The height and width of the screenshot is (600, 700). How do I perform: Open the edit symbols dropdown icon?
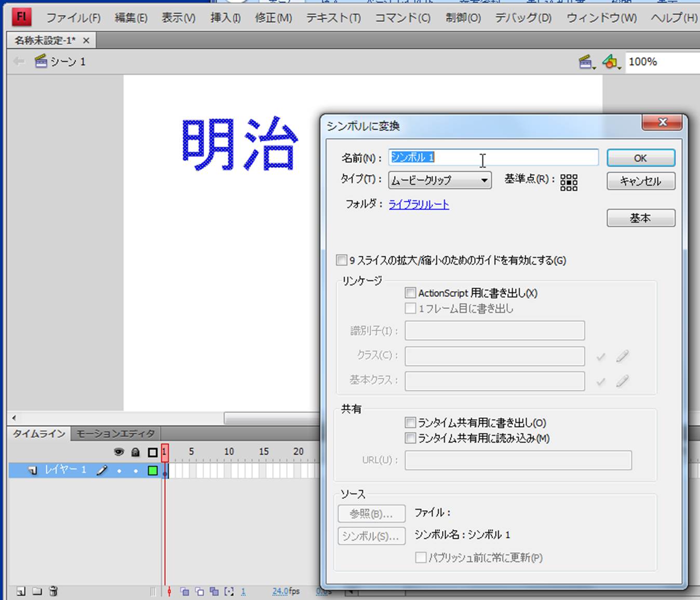[611, 62]
